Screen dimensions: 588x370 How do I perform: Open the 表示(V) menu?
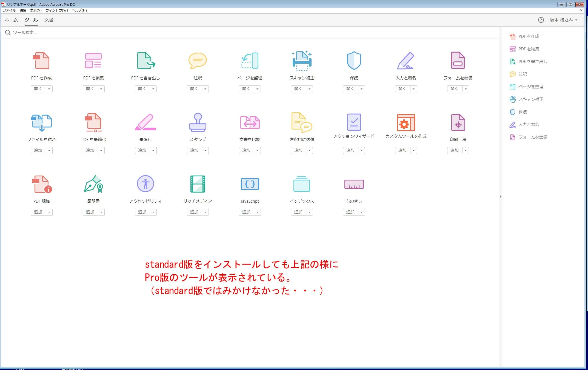[36, 10]
